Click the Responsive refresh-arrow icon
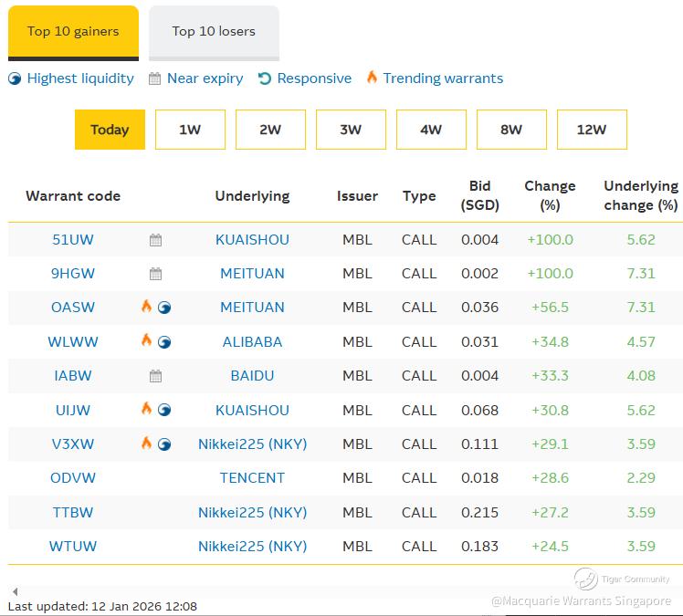Viewport: 683px width, 616px height. 265,78
